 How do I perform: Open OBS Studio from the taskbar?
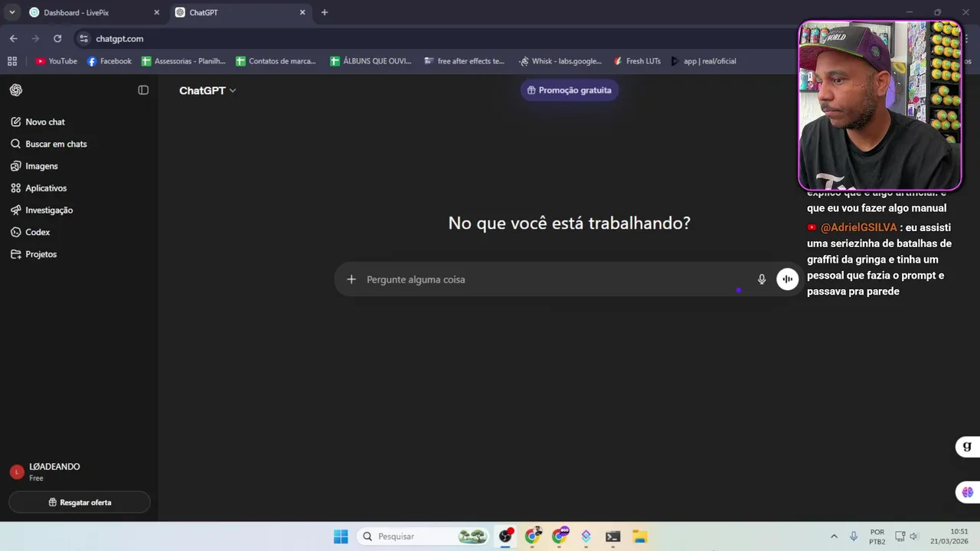[x=505, y=536]
